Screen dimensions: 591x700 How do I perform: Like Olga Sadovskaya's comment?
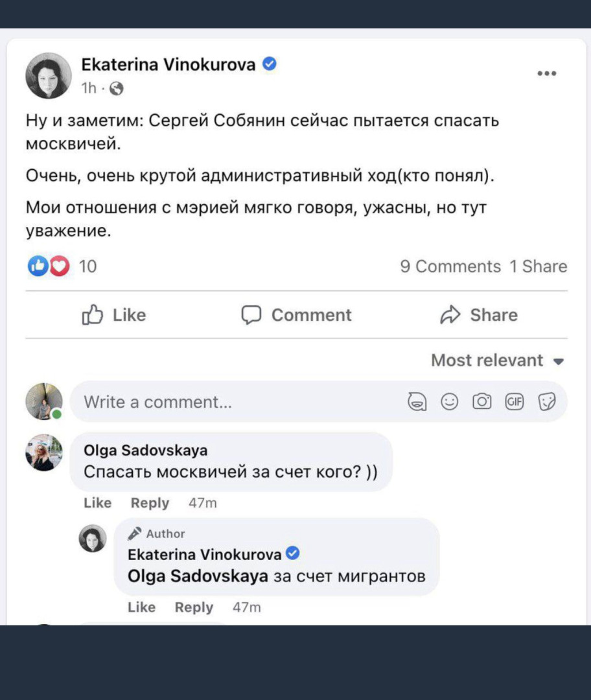click(x=98, y=503)
